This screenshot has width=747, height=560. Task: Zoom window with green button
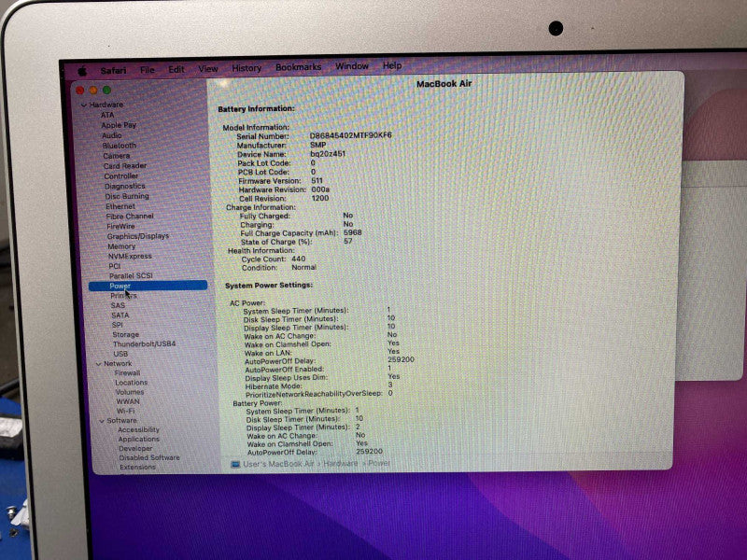(x=106, y=90)
